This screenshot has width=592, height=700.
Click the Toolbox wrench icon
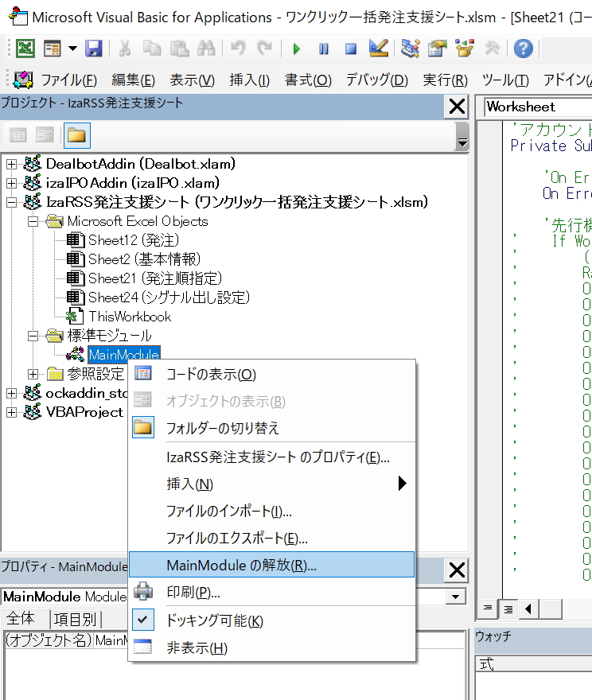point(492,49)
